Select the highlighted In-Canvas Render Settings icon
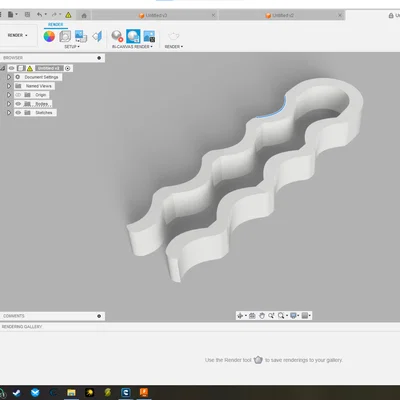This screenshot has height=400, width=400. (133, 36)
